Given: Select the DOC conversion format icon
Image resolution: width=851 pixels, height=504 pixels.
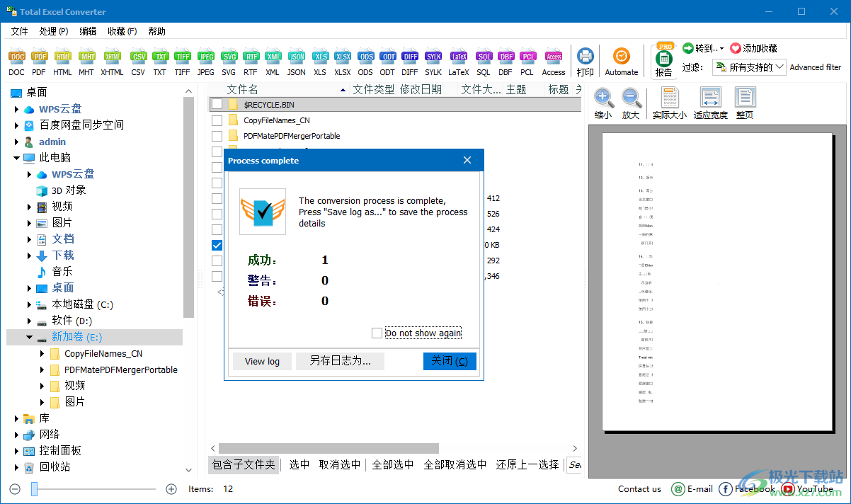Looking at the screenshot, I should 16,62.
